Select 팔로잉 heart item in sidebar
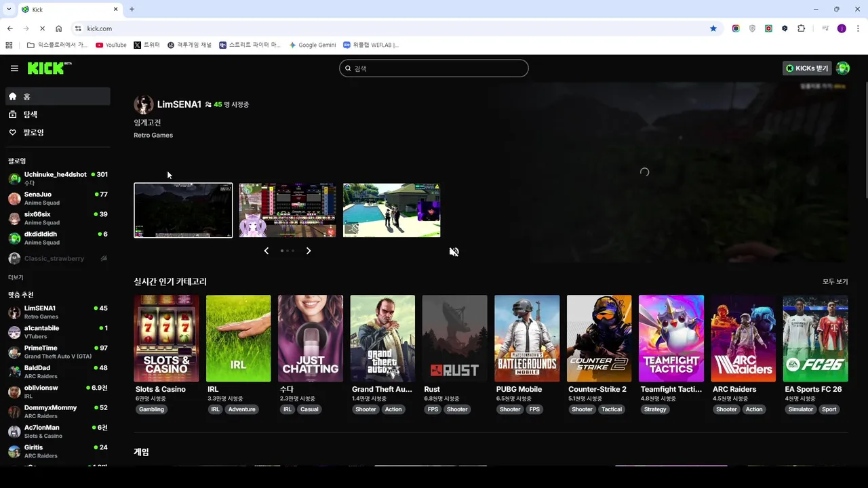The height and width of the screenshot is (488, 868). [x=58, y=132]
